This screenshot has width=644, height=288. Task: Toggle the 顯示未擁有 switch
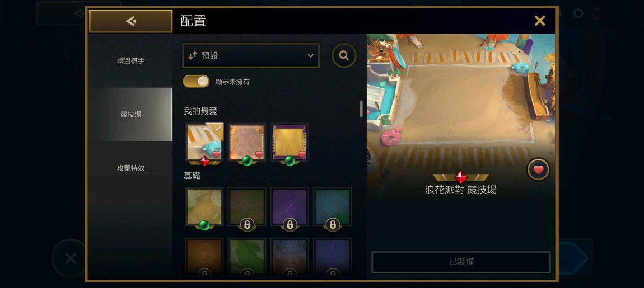[196, 81]
